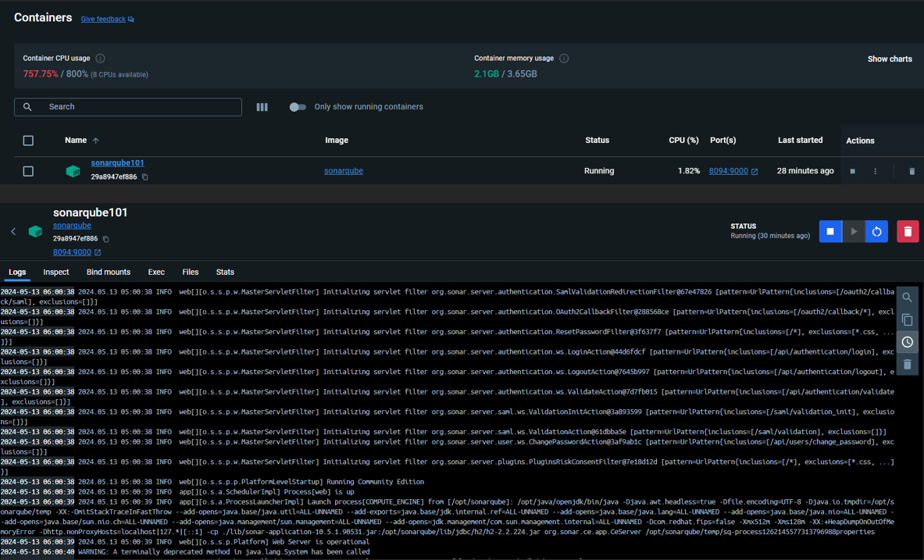Switch to the Inspect tab

click(x=56, y=272)
